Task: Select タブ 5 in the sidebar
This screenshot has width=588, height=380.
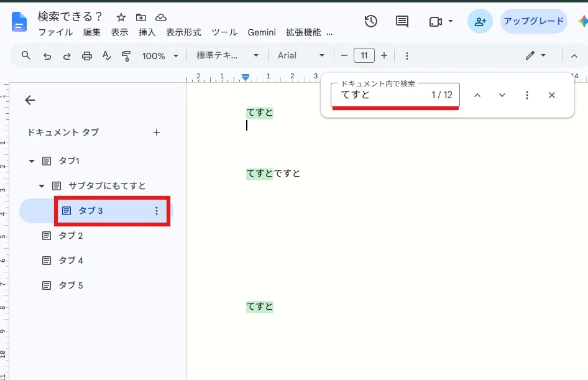Action: 71,285
